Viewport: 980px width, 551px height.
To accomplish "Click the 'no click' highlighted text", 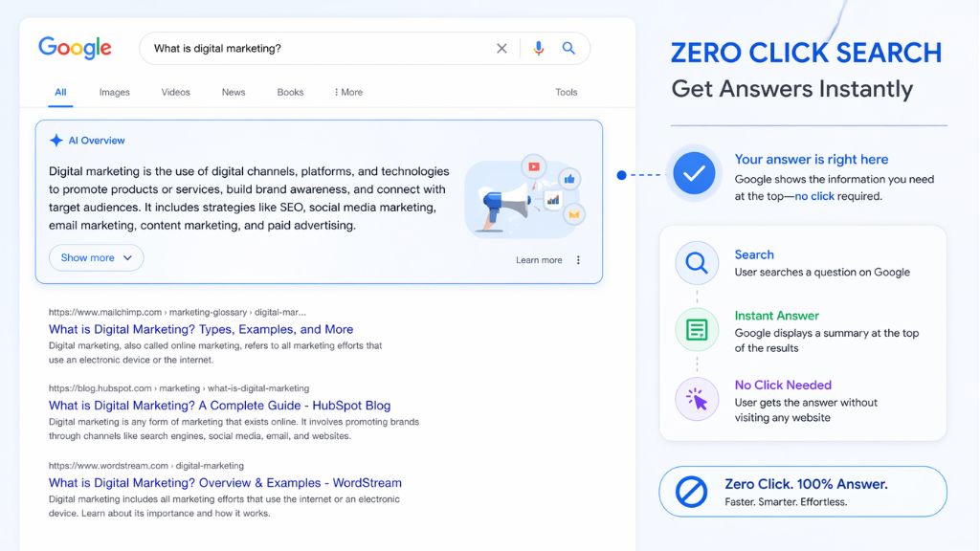I will 814,196.
